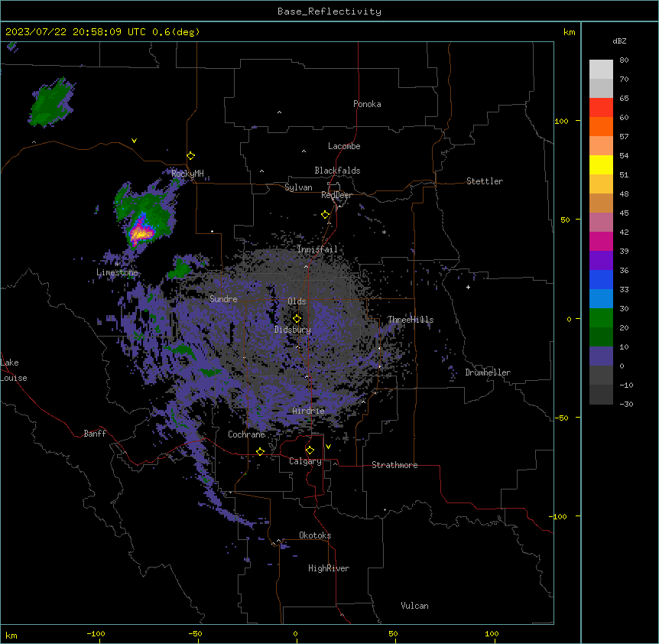Click the Innisfail city label
Image resolution: width=659 pixels, height=644 pixels.
coord(317,249)
